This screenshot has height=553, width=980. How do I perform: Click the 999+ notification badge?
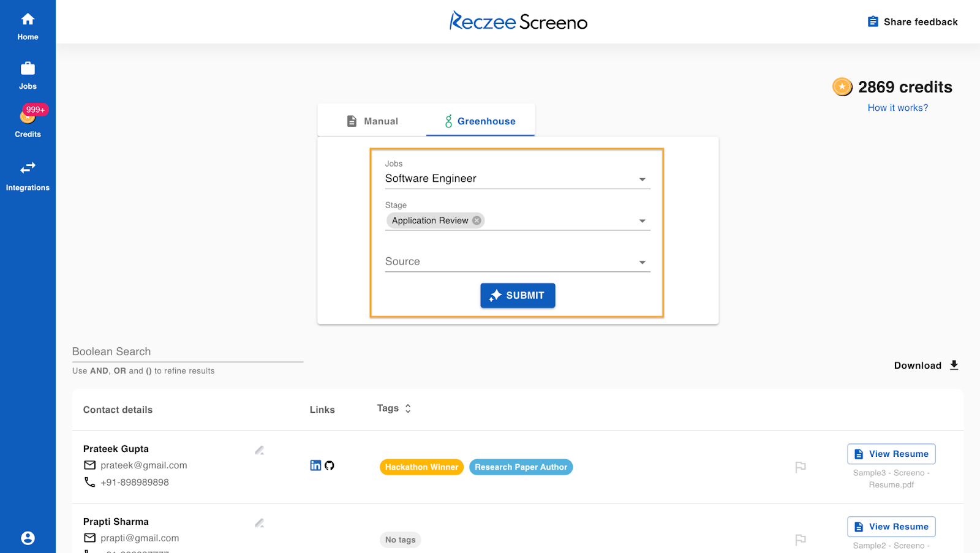tap(36, 110)
